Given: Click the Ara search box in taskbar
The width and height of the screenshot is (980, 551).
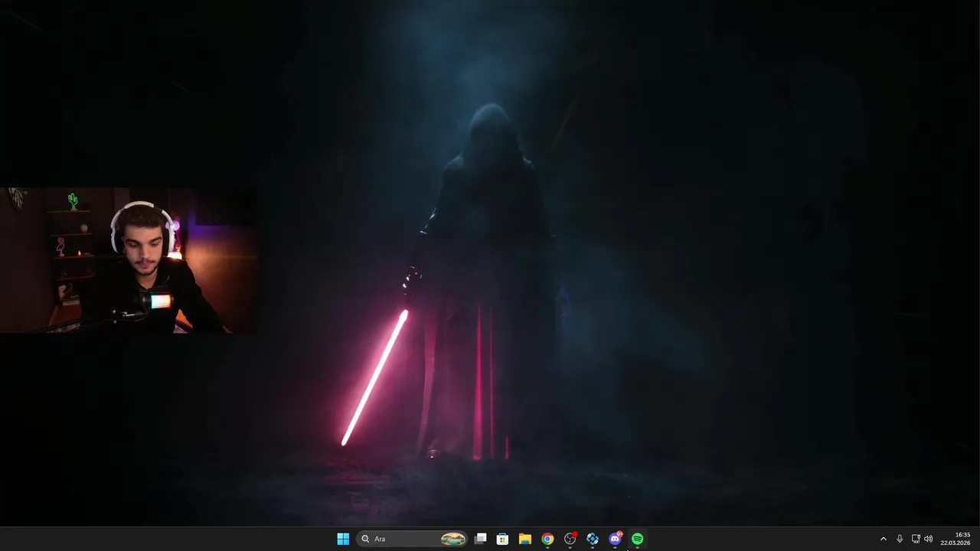Looking at the screenshot, I should click(412, 539).
